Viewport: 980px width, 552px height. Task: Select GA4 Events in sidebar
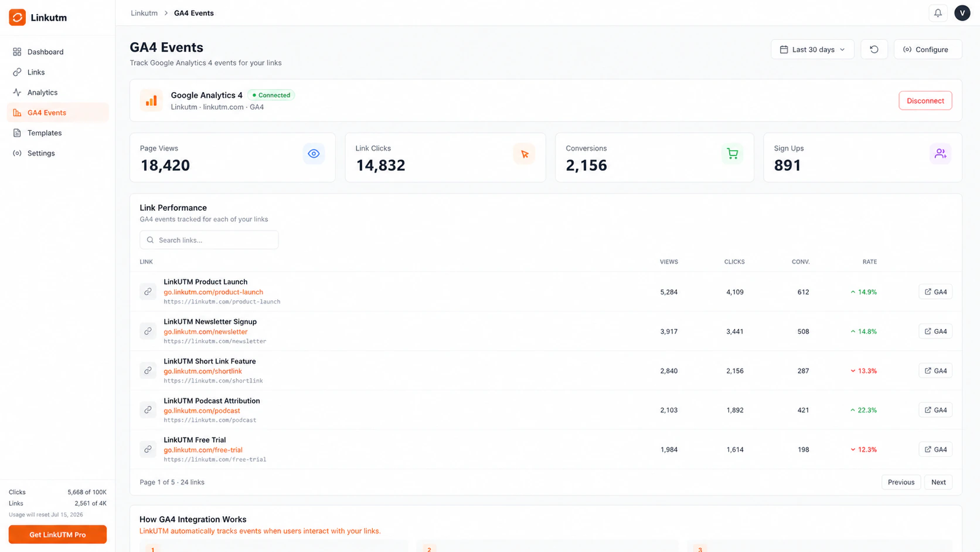(x=57, y=113)
